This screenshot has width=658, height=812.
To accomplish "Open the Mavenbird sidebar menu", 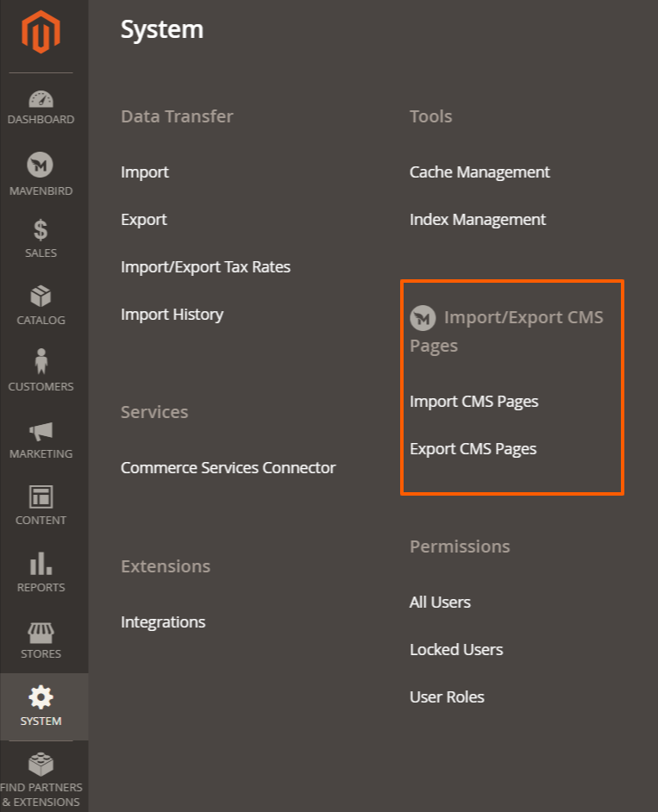I will click(x=41, y=174).
